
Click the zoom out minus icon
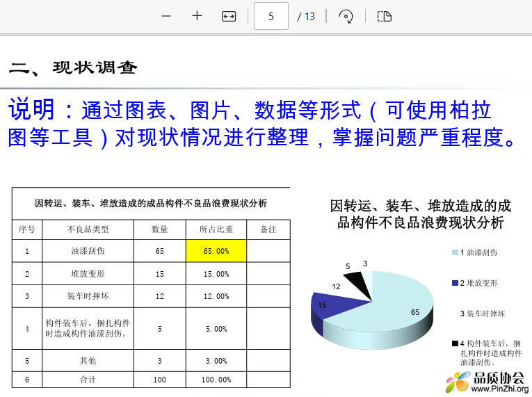coord(166,16)
